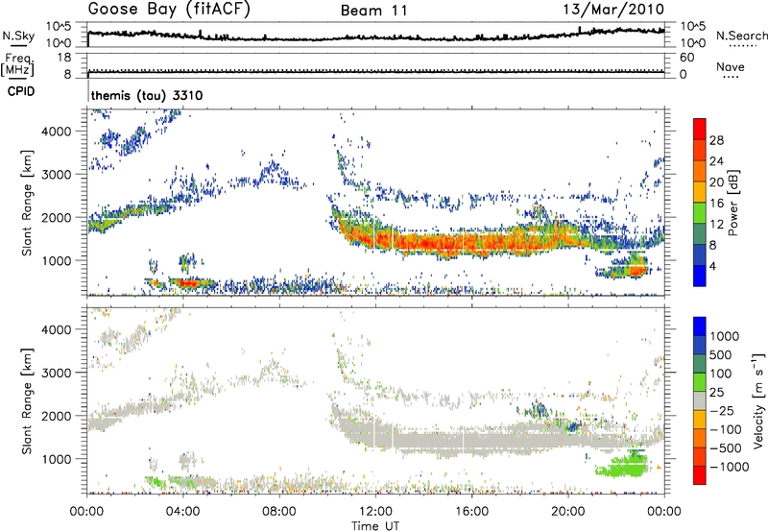Click the "28" tick on the Power scale

(x=716, y=140)
